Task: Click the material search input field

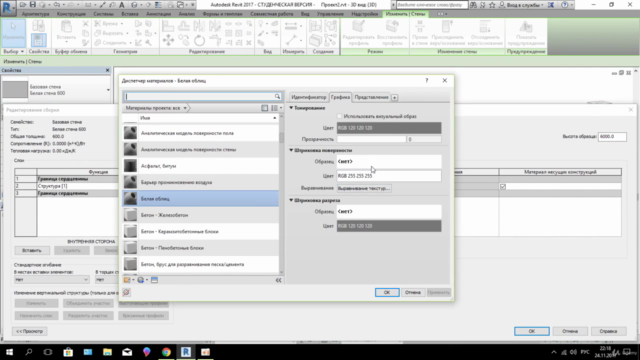Action: tap(199, 97)
